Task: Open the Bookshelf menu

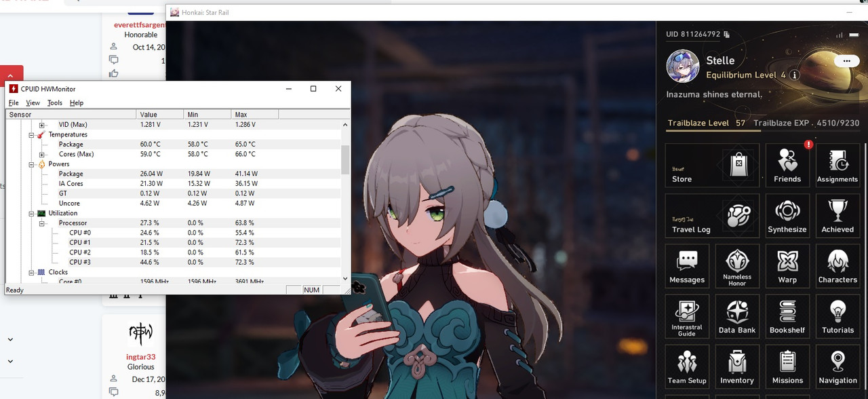Action: coord(787,316)
